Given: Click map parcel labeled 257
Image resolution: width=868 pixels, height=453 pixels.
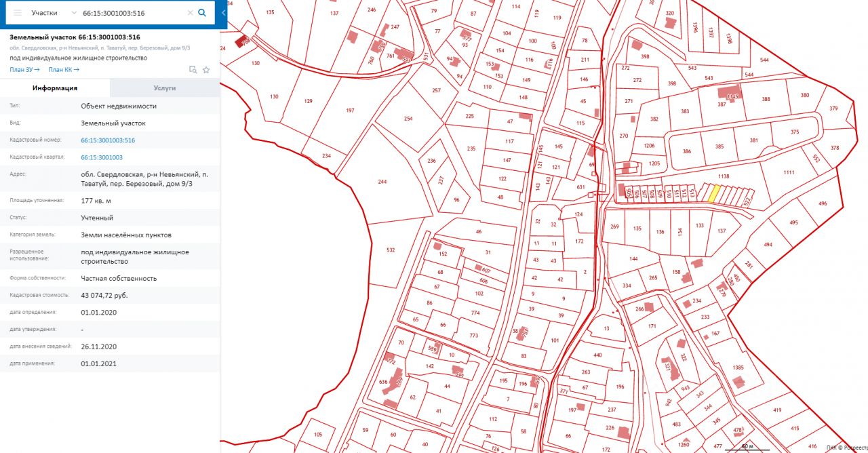Looking at the screenshot, I should [x=436, y=91].
